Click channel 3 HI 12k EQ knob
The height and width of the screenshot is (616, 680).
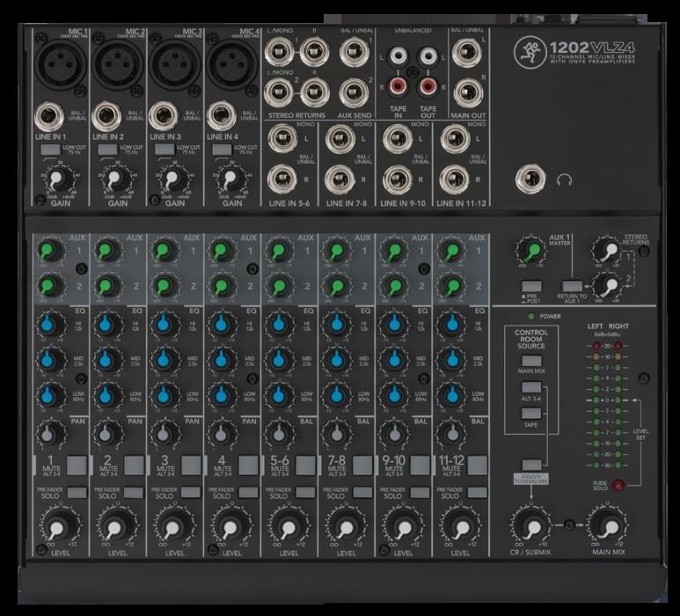(165, 326)
